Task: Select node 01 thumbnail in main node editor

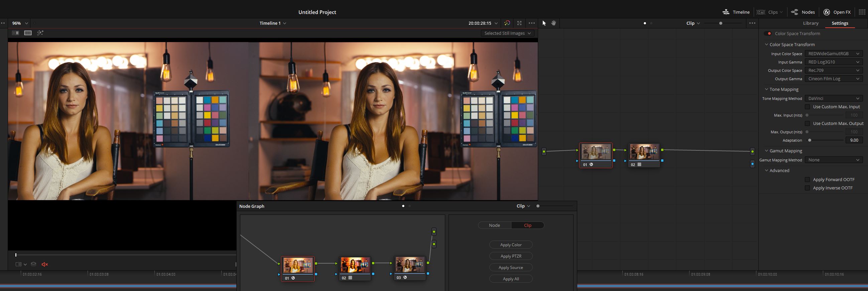Action: click(x=596, y=152)
